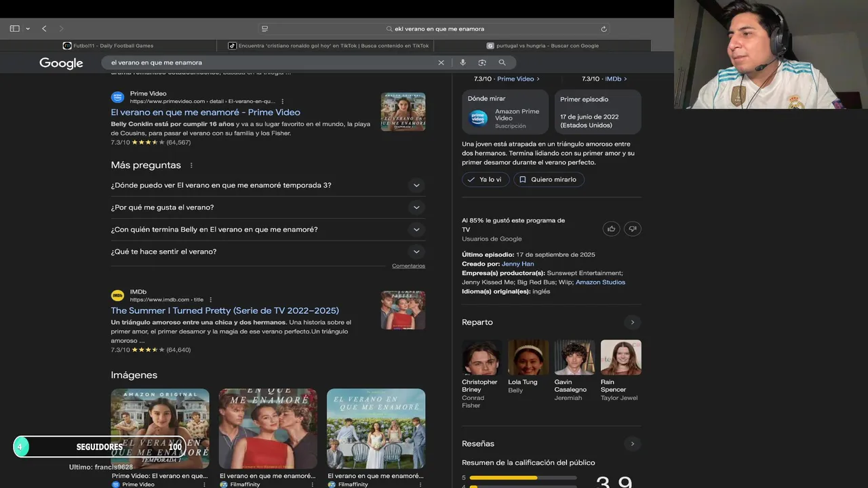Start voice search with microphone

[x=462, y=62]
